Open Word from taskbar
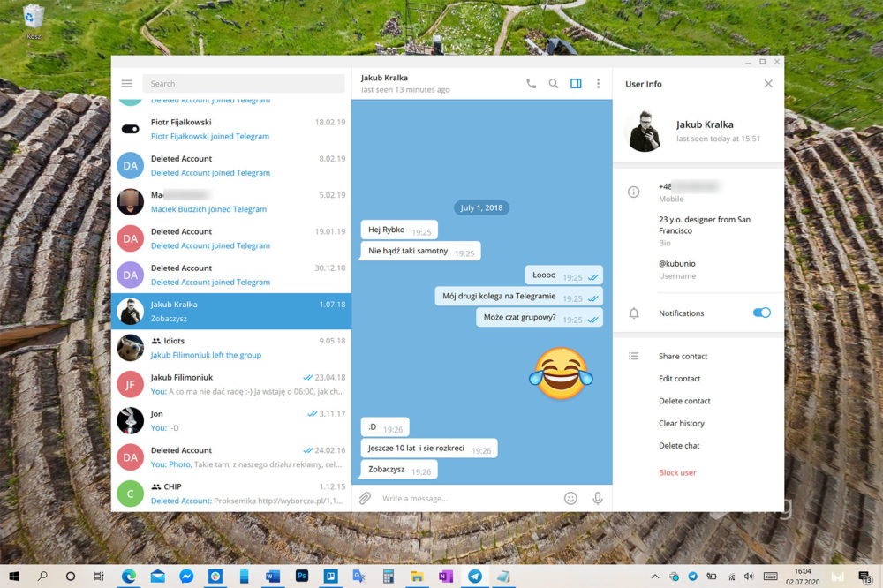The height and width of the screenshot is (588, 883). click(x=273, y=577)
